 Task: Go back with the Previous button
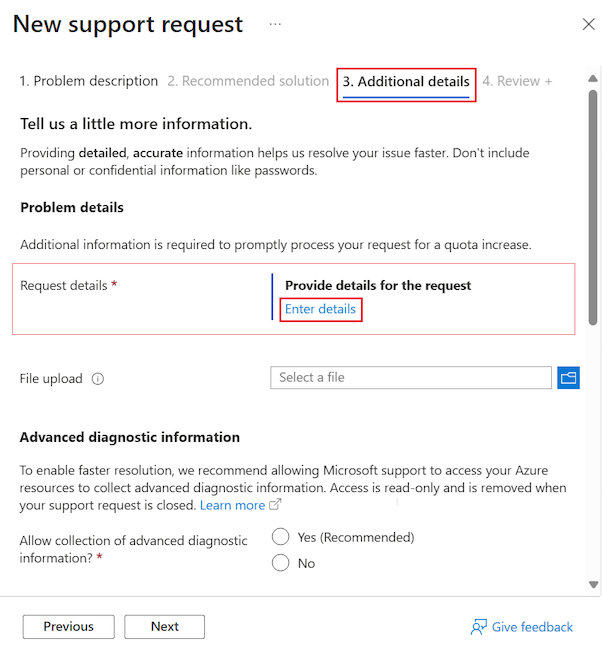coord(69,626)
